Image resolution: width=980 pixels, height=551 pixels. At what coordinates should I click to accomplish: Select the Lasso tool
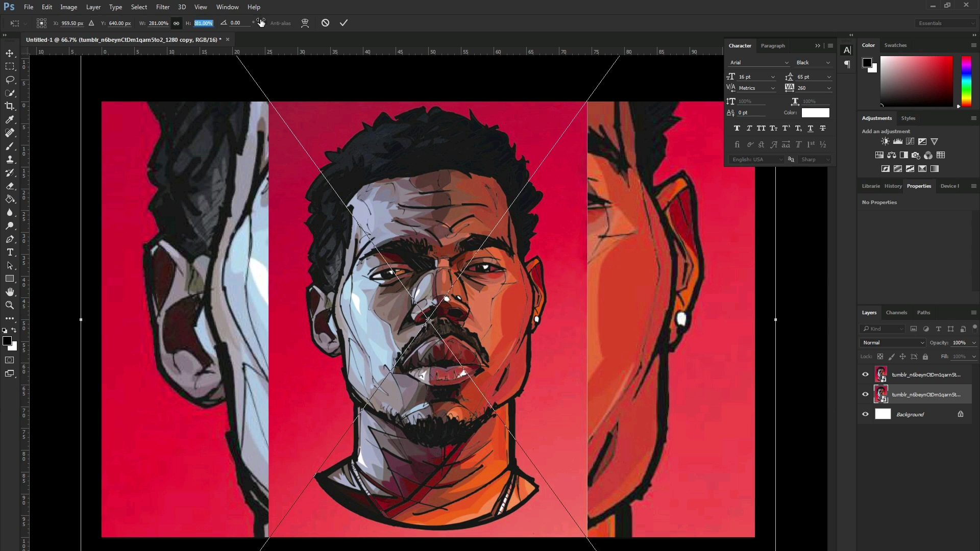[x=10, y=80]
